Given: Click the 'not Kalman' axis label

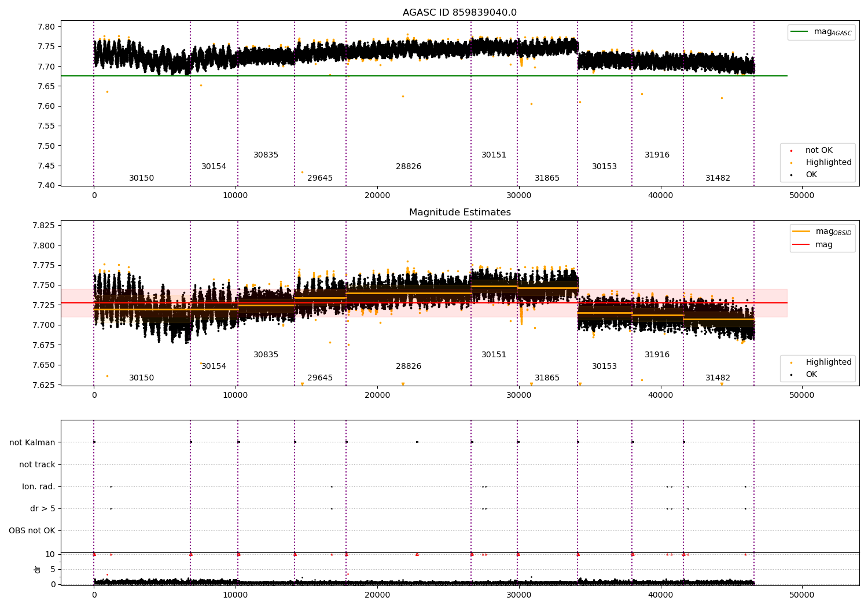Looking at the screenshot, I should (32, 443).
